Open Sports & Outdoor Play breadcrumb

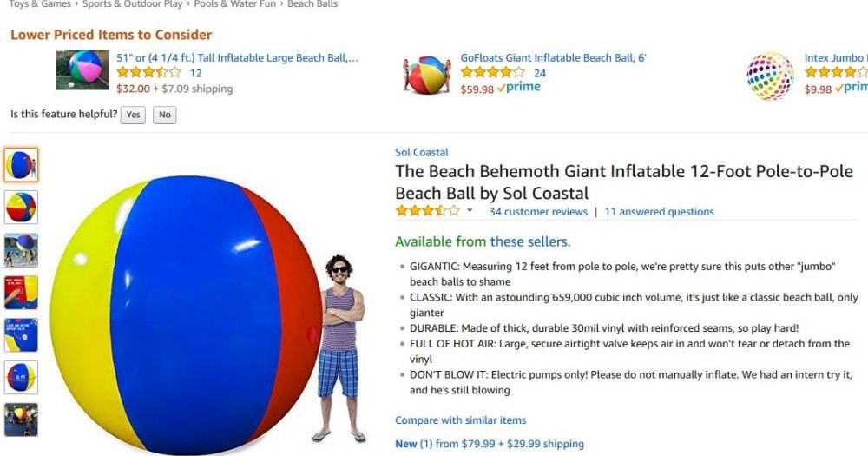pos(132,3)
